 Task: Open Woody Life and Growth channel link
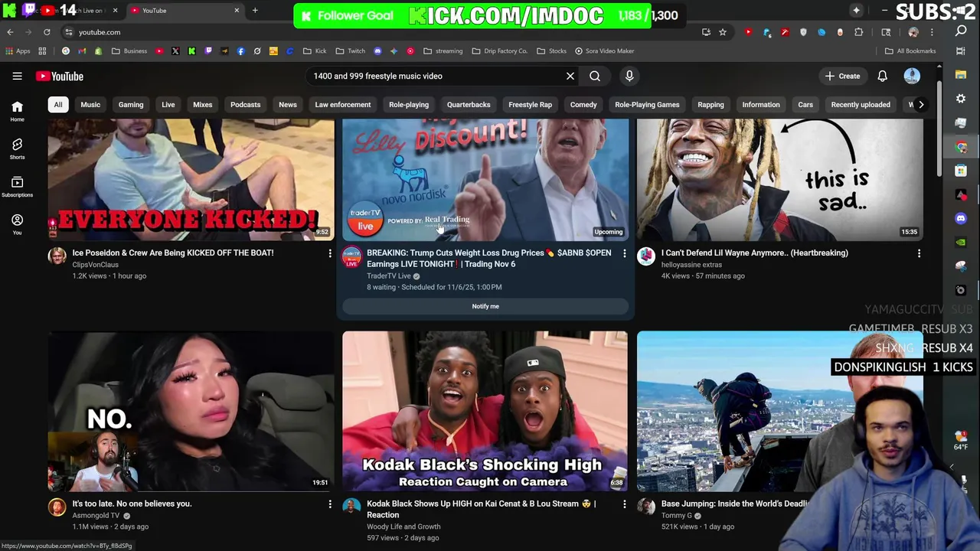coord(403,527)
